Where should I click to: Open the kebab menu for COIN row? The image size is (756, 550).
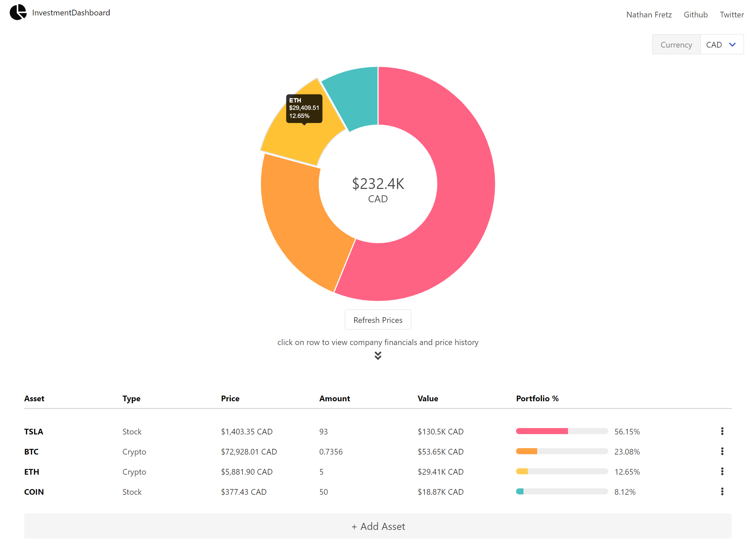pyautogui.click(x=722, y=492)
